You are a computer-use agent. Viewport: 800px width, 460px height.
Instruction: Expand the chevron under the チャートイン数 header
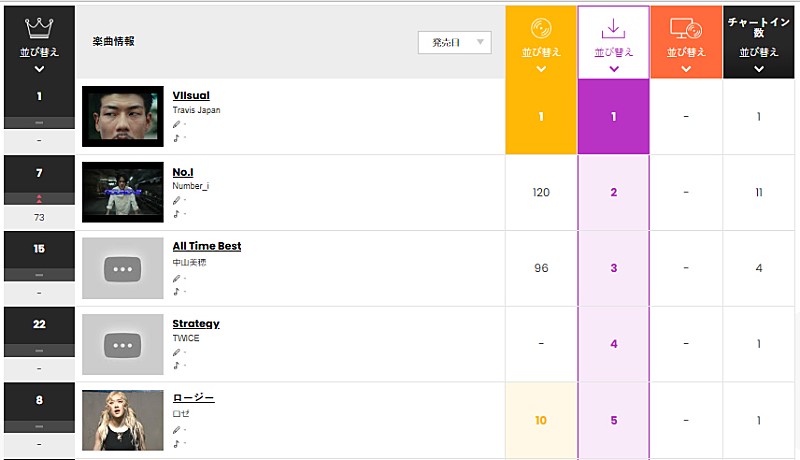click(759, 69)
